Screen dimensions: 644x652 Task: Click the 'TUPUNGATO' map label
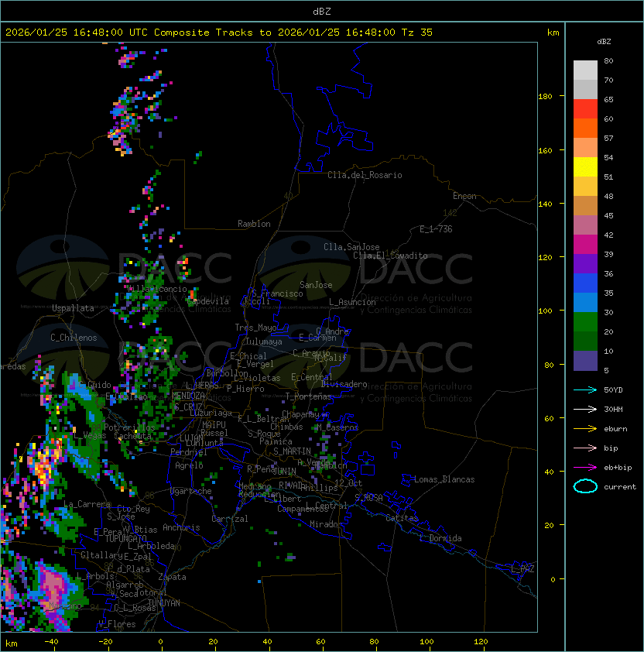tap(125, 538)
